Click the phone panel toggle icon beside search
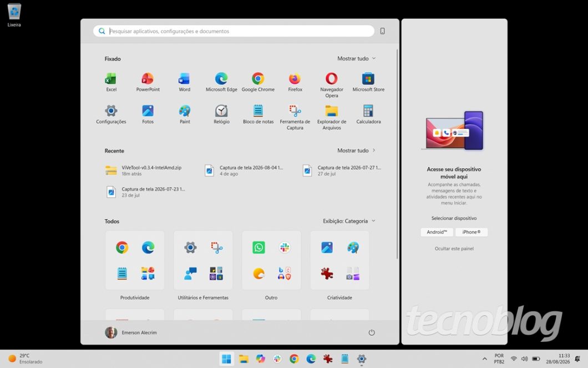This screenshot has width=588, height=368. pos(383,31)
